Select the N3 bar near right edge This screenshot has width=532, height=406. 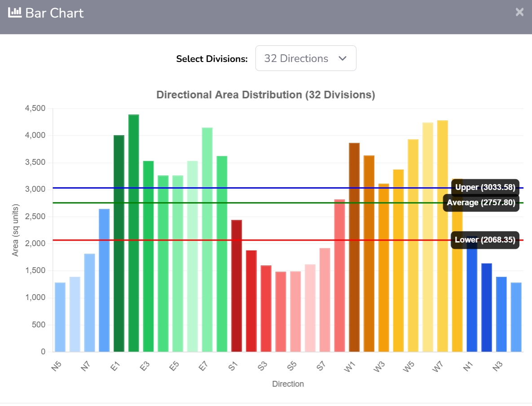[x=501, y=314]
